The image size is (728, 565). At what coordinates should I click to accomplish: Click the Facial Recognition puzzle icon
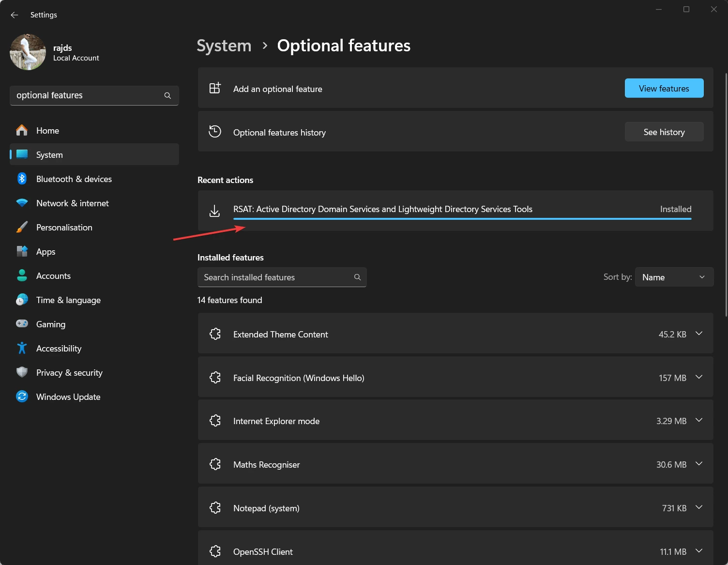(x=215, y=378)
